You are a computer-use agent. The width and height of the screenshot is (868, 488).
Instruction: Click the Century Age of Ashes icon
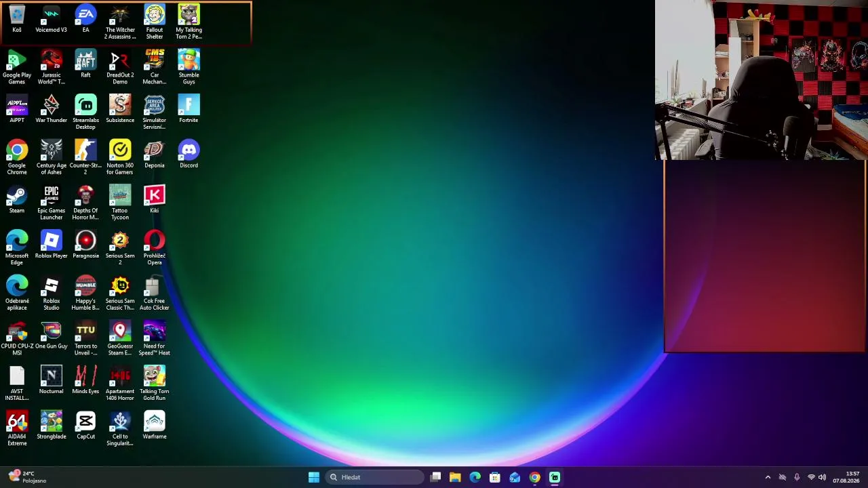(x=52, y=158)
